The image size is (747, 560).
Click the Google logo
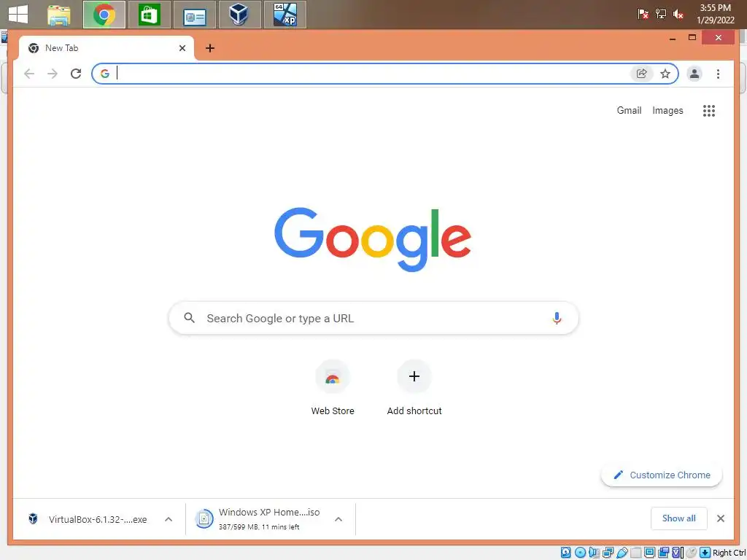(373, 239)
